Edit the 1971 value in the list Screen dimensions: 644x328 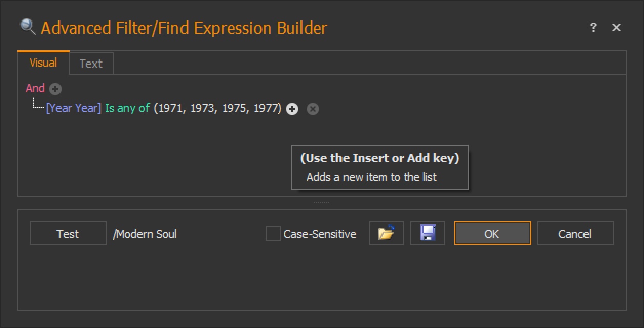pyautogui.click(x=170, y=108)
